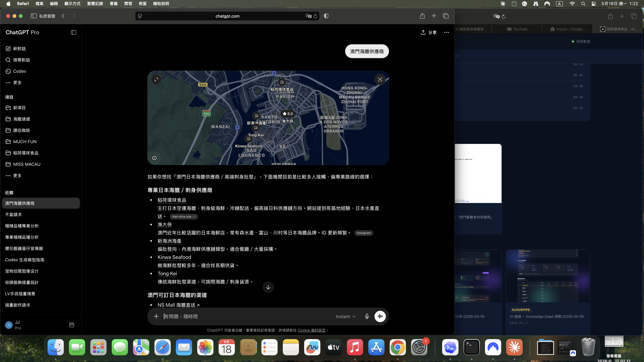Open the Tong Kei link in answer
Viewport: 644px width, 362px height.
coord(167,274)
